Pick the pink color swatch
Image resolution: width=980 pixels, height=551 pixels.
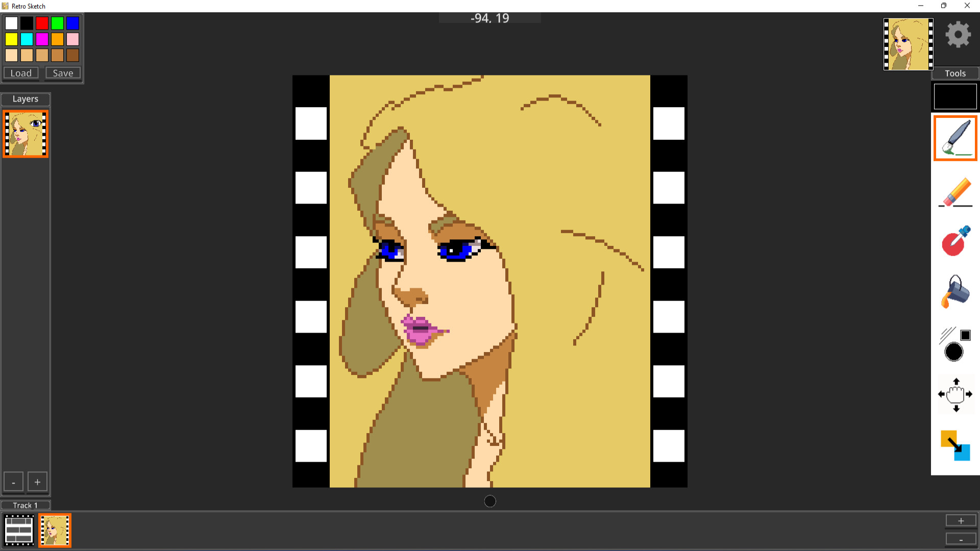[x=73, y=39]
